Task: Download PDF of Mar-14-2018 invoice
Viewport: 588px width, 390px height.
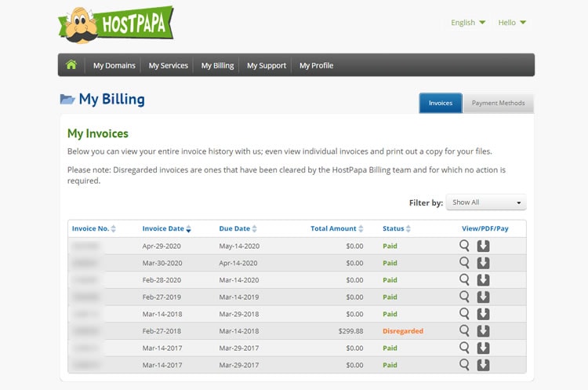Action: pyautogui.click(x=484, y=314)
